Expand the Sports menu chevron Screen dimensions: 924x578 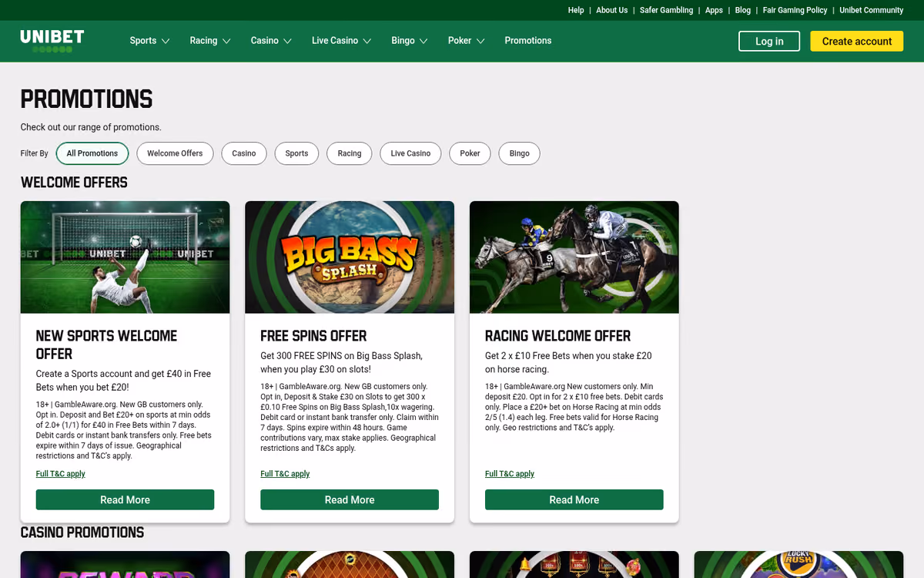[166, 41]
